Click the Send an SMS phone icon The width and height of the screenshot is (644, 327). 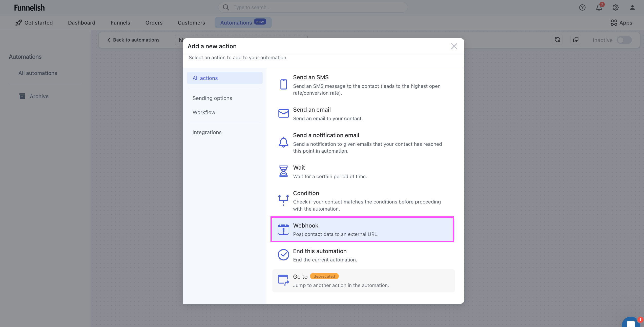click(x=283, y=84)
